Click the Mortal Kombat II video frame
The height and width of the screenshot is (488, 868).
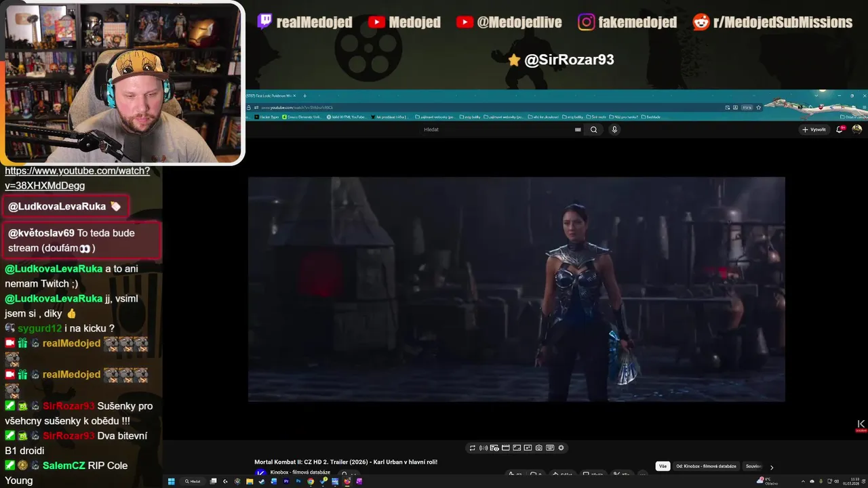point(516,289)
